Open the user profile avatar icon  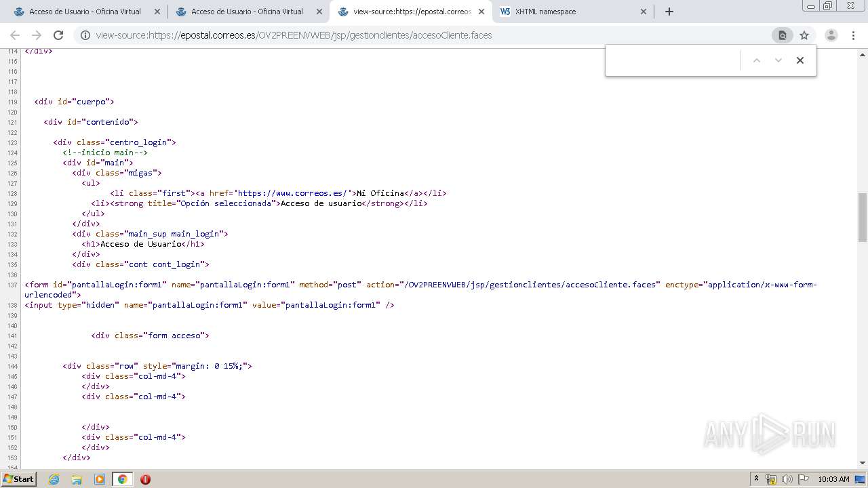click(831, 35)
